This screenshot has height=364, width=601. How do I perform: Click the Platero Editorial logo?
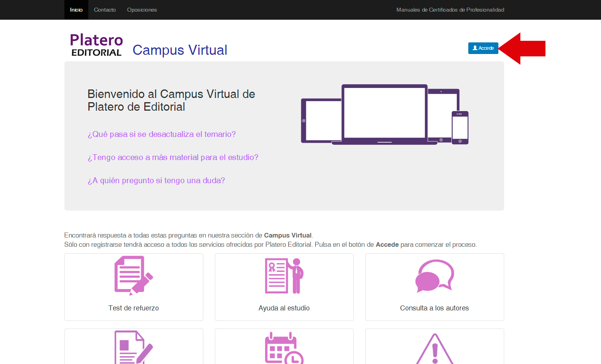96,45
